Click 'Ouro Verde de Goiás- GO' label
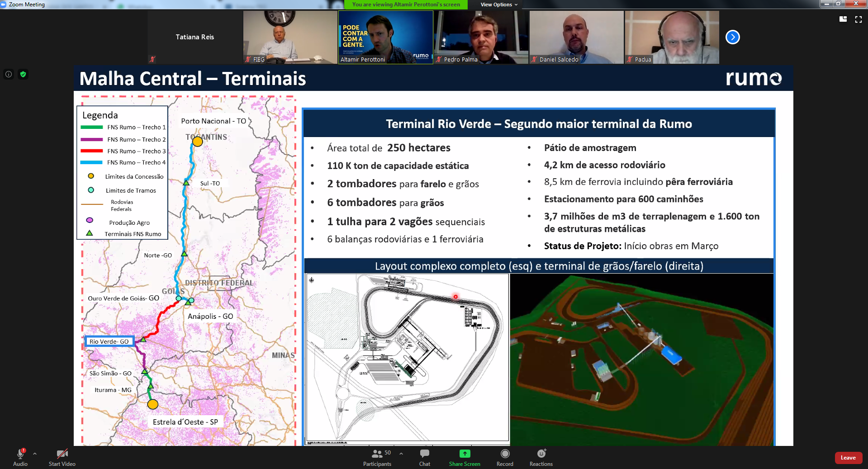Screen dimensions: 868x469 123,298
